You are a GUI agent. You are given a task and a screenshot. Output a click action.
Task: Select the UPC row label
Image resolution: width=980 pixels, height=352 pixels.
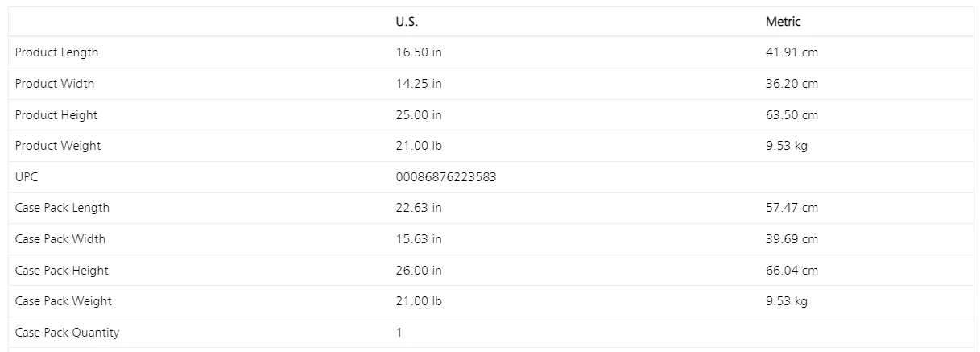27,177
